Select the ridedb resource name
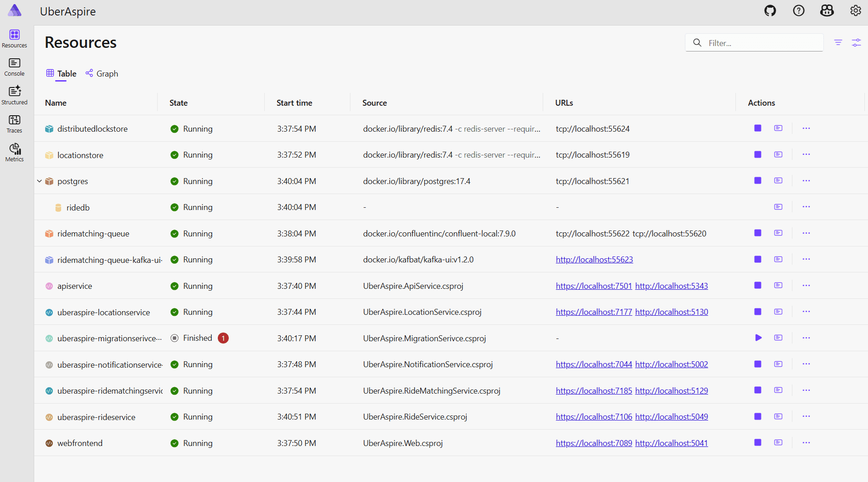The height and width of the screenshot is (482, 868). 78,207
